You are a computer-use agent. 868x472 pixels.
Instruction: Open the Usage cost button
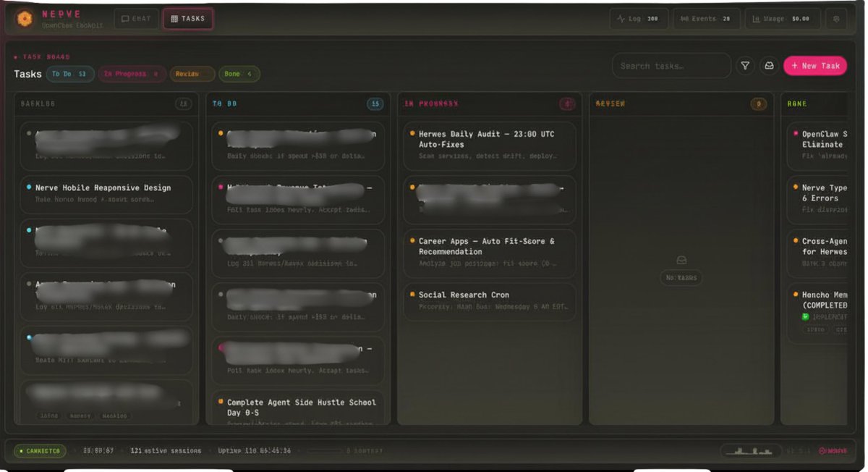tap(783, 19)
